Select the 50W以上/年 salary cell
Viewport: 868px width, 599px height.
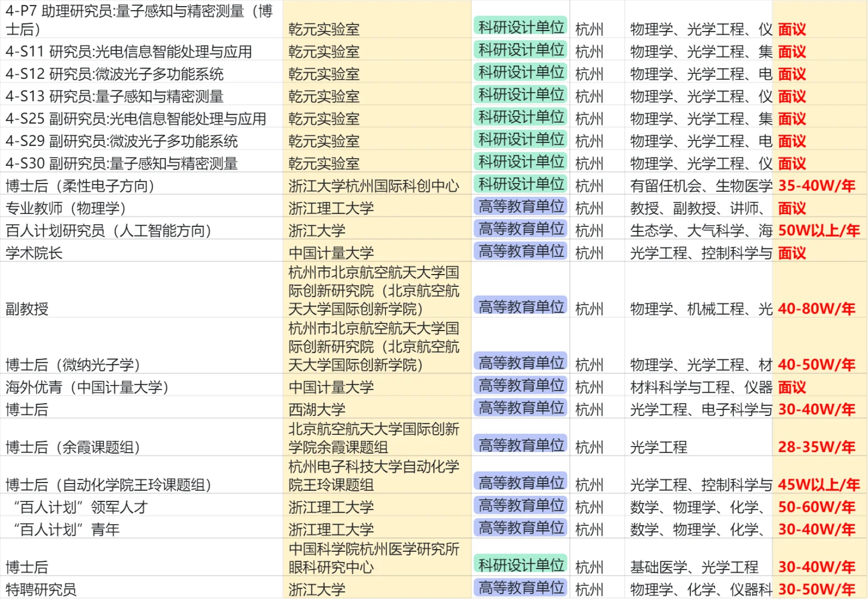(817, 230)
